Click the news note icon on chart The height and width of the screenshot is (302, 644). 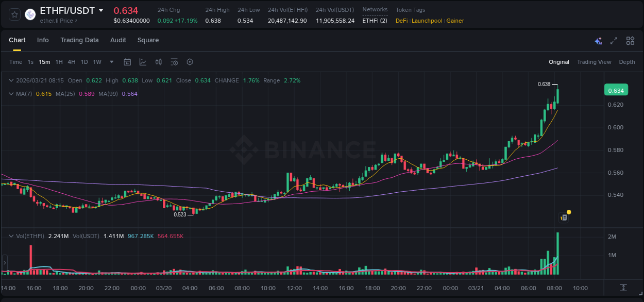564,217
